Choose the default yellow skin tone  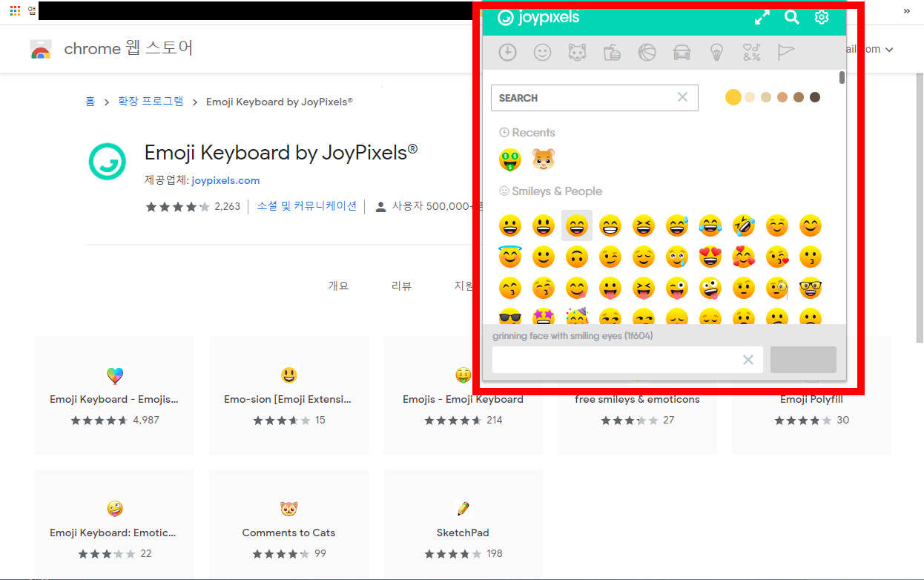pyautogui.click(x=733, y=97)
